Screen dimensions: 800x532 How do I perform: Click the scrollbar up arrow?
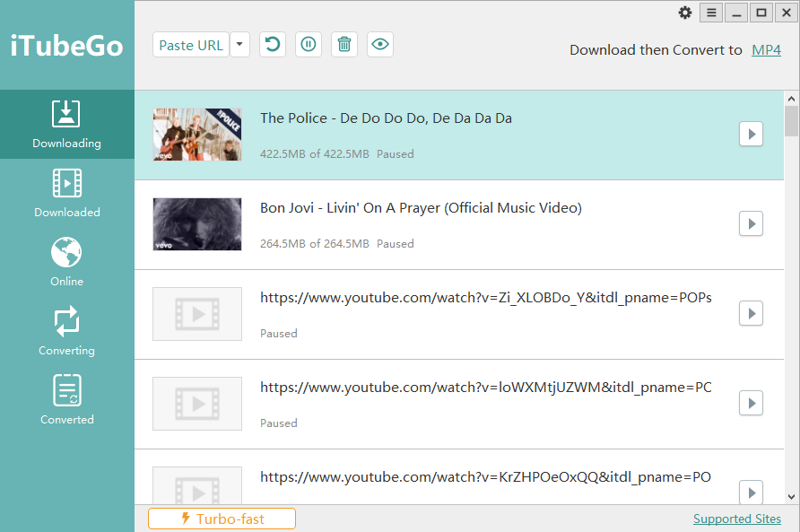(x=791, y=99)
